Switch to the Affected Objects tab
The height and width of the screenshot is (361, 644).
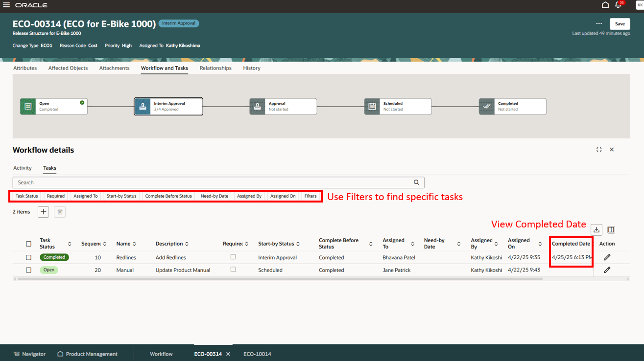(x=68, y=68)
